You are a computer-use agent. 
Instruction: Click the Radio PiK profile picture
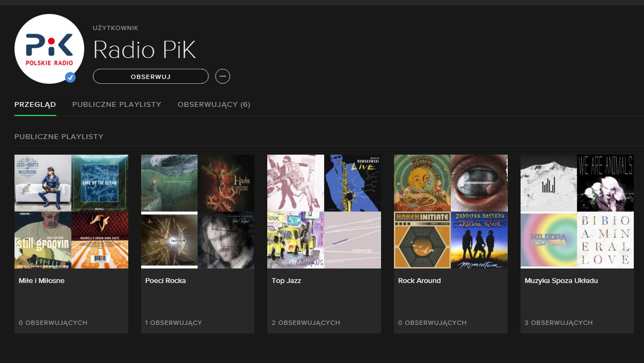(x=49, y=49)
